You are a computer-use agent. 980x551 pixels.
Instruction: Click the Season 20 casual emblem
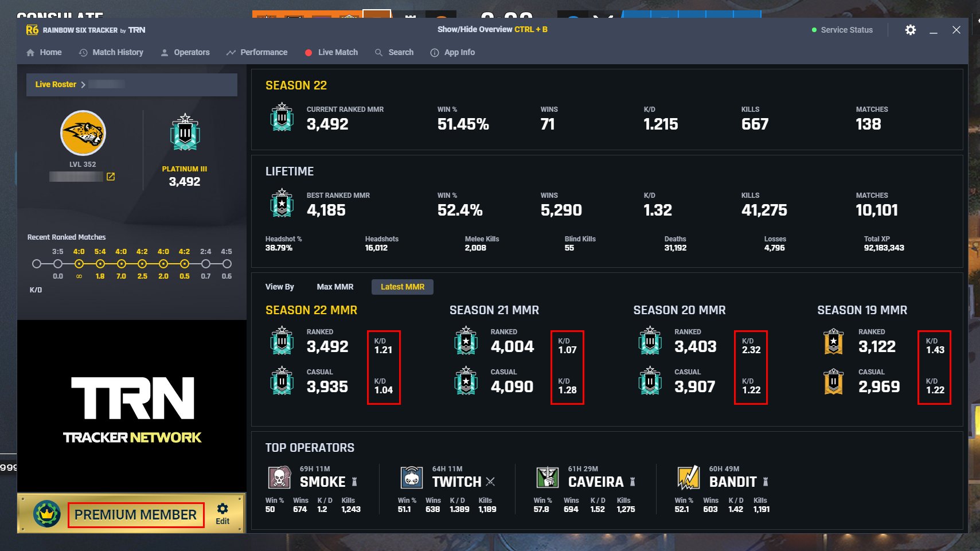click(x=650, y=381)
